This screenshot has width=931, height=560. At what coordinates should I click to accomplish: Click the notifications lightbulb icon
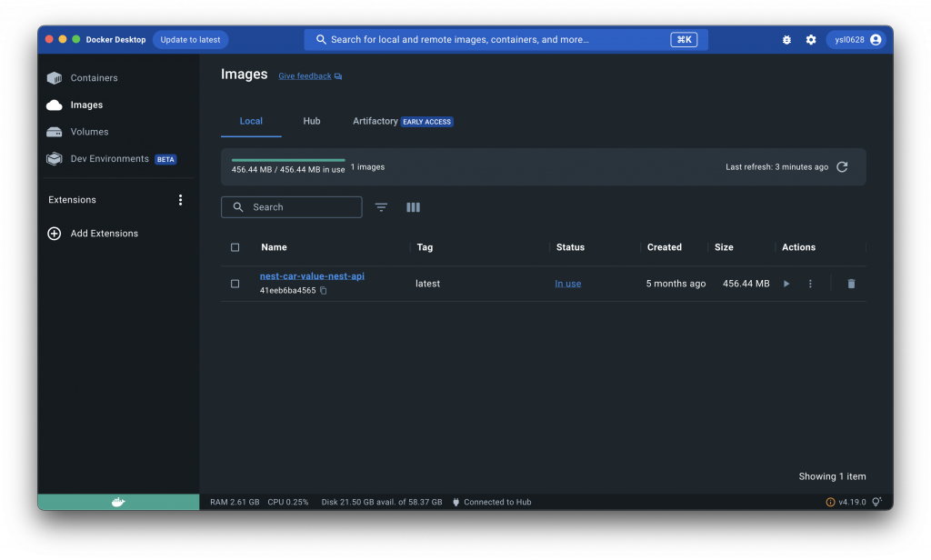coord(876,503)
